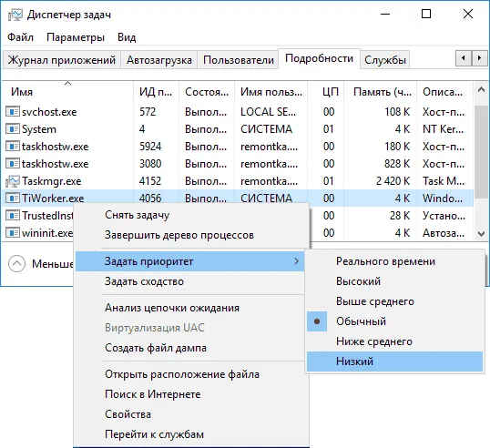Click description Task M...

(x=444, y=181)
